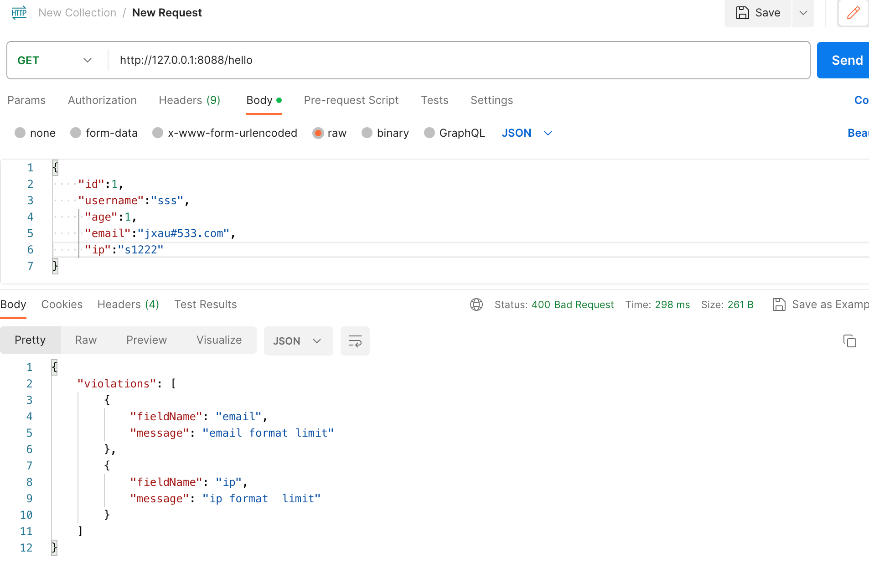
Task: Switch to the request Body tab
Action: click(x=264, y=100)
